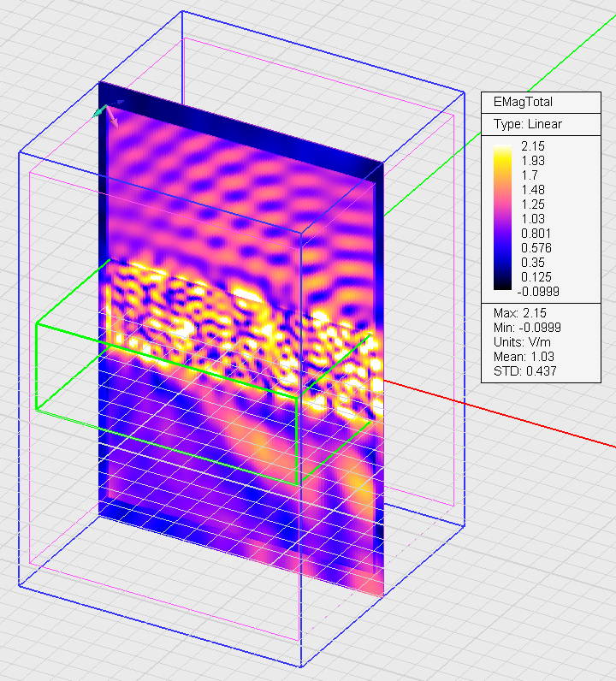Select the red axis line
The width and height of the screenshot is (616, 681).
pyautogui.click(x=513, y=417)
